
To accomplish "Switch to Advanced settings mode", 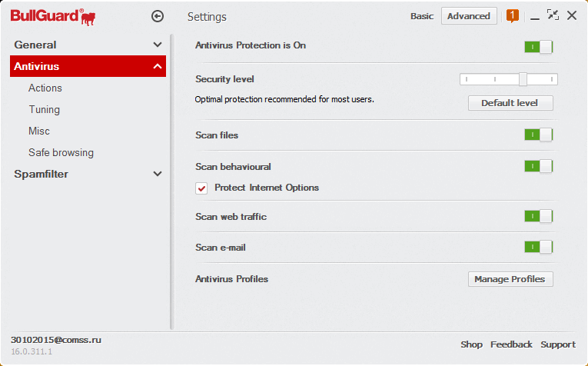I will point(469,16).
